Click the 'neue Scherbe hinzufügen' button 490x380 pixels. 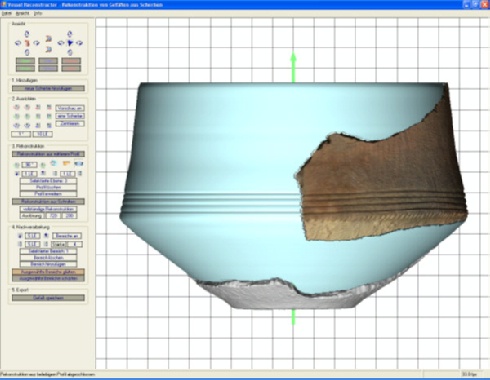48,88
